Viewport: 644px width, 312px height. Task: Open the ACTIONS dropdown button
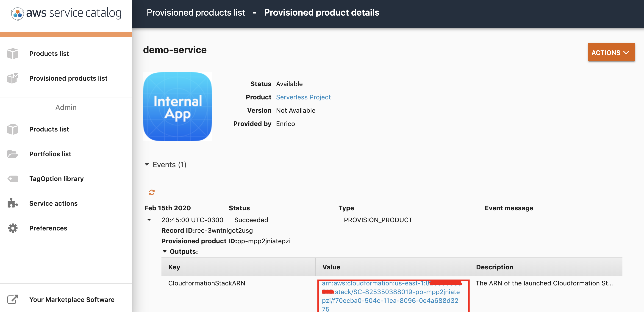(x=611, y=52)
